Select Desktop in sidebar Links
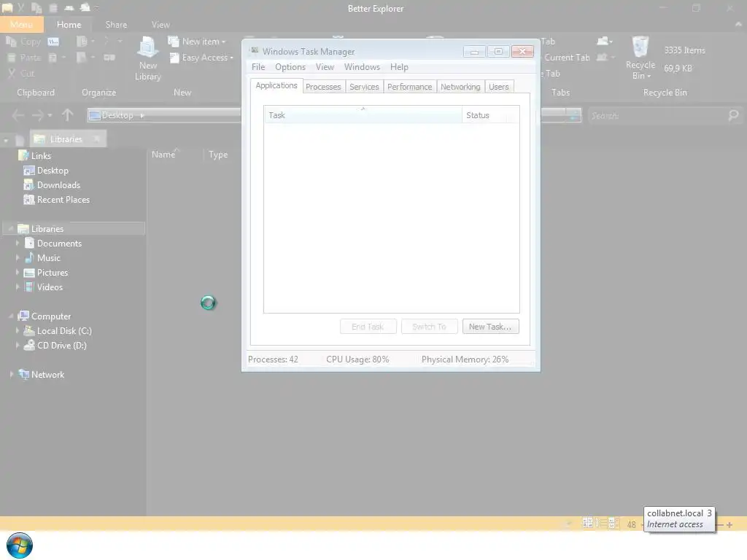Screen dimensions: 747x560 point(53,171)
